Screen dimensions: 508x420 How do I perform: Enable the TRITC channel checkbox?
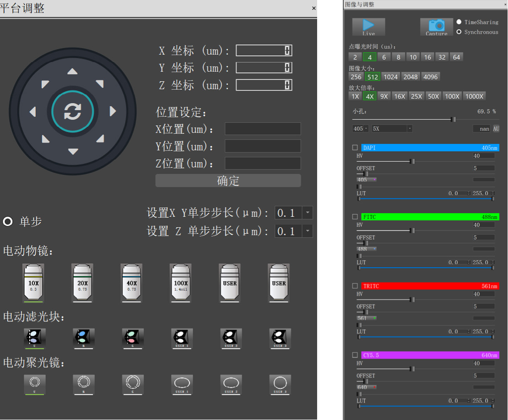355,286
